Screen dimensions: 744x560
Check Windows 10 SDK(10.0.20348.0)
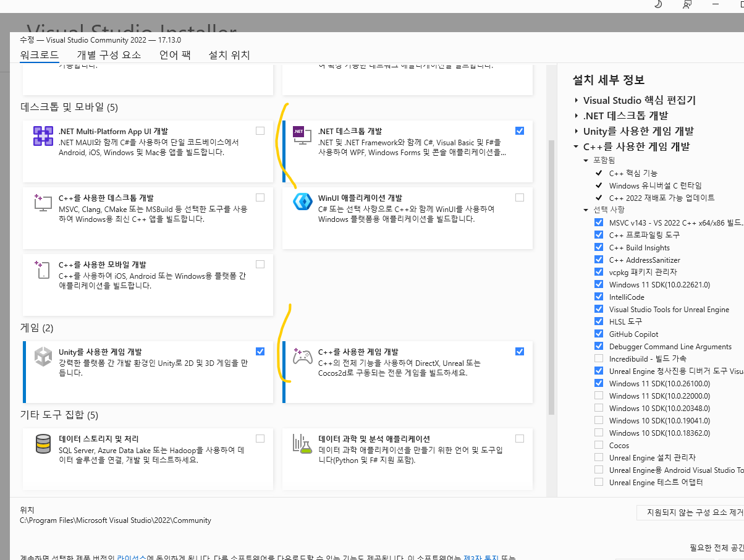pyautogui.click(x=598, y=408)
